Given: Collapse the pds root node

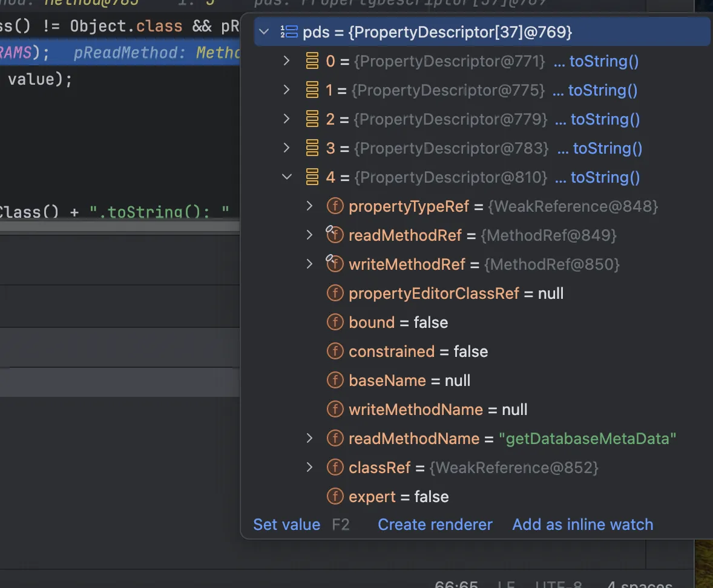Looking at the screenshot, I should pos(264,32).
